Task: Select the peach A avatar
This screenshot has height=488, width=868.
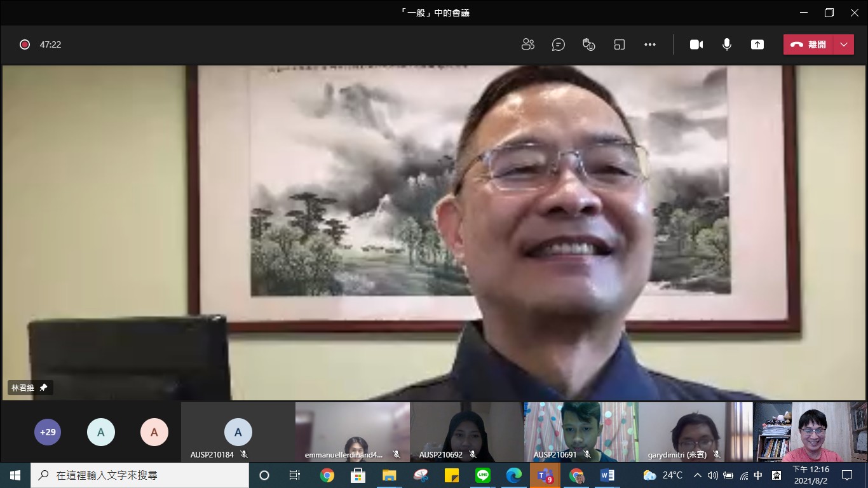Action: tap(154, 432)
